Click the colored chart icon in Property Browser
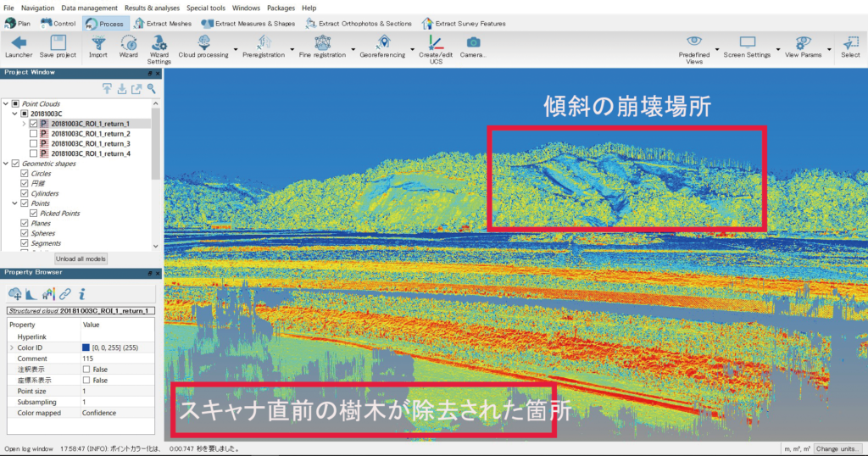This screenshot has width=868, height=456. [48, 294]
